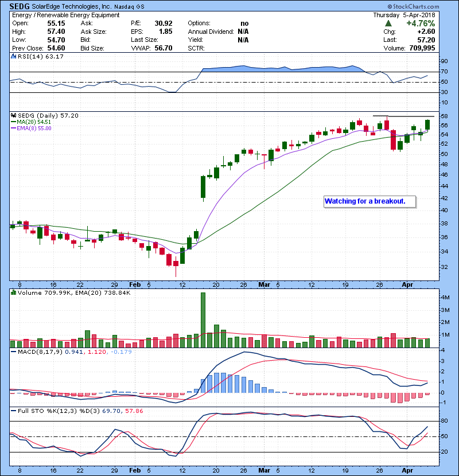Click the 'SolarEdge Technologies, Inc.' company name
459x476 pixels.
click(x=72, y=6)
